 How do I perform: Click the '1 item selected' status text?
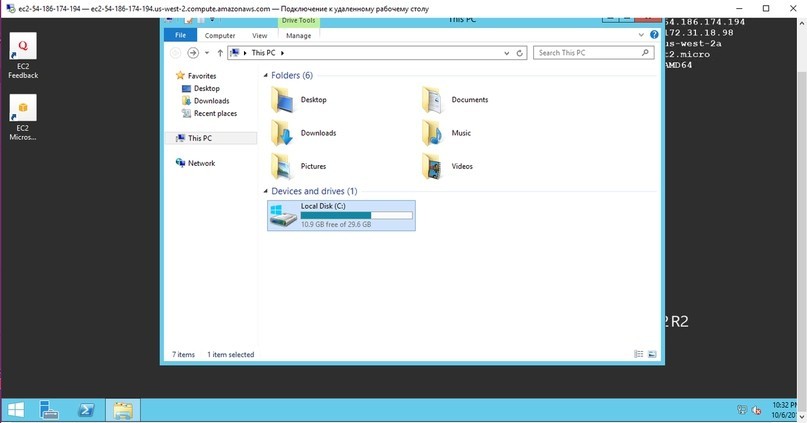click(x=231, y=355)
